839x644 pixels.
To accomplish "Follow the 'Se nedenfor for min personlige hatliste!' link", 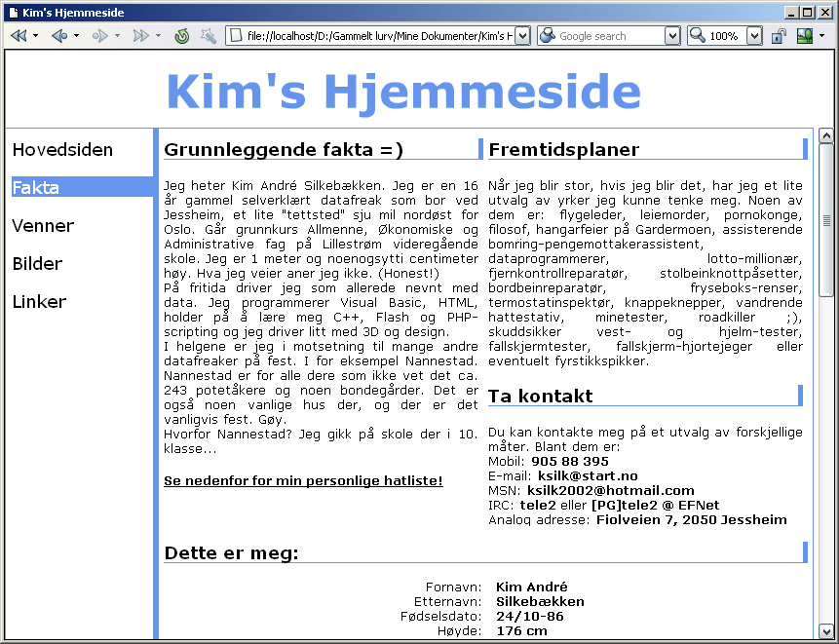I will (x=303, y=480).
